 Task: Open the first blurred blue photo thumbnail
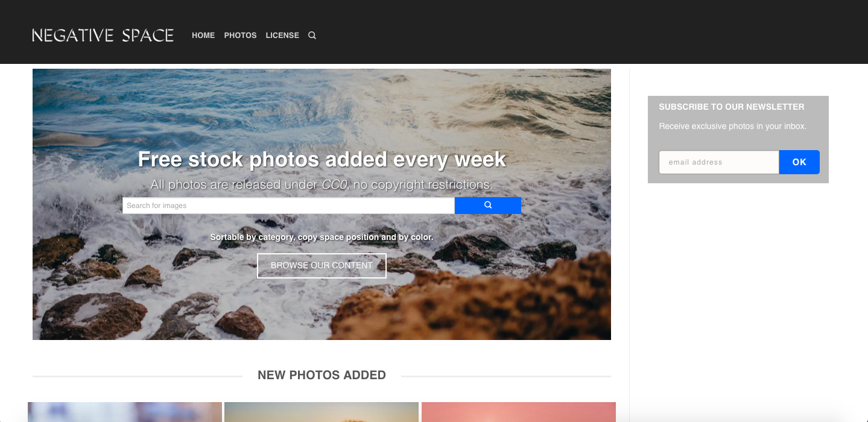click(x=125, y=412)
